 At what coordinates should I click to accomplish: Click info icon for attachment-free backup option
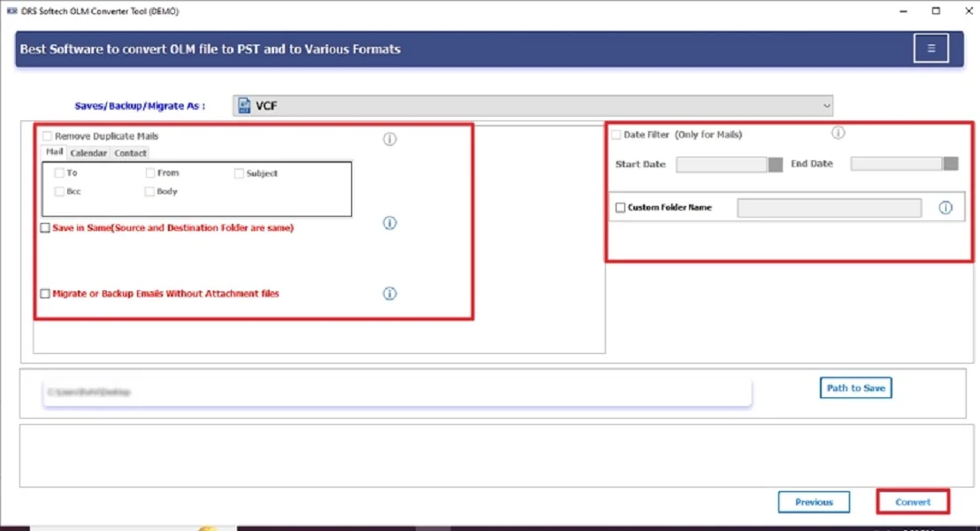point(389,293)
